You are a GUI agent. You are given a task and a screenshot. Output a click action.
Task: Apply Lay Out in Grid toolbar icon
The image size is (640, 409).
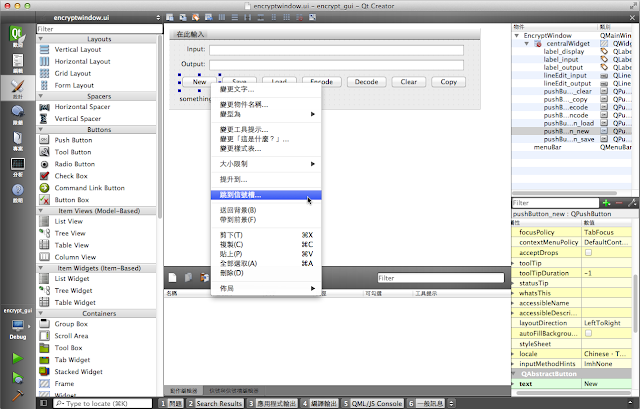pyautogui.click(x=287, y=17)
